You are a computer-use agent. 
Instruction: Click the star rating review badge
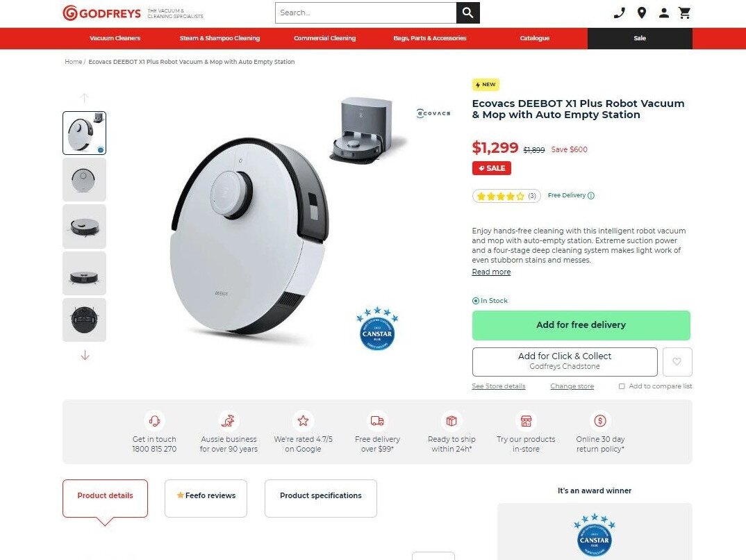[506, 196]
